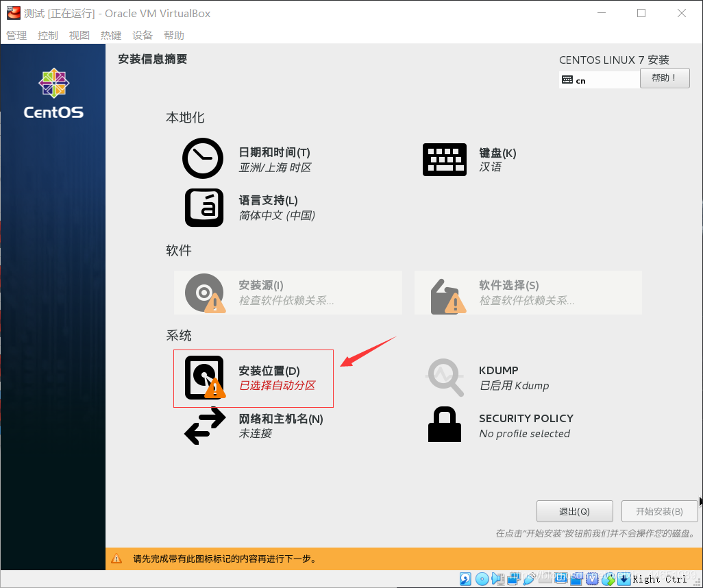703x588 pixels.
Task: Open the 视图 menu
Action: [79, 35]
